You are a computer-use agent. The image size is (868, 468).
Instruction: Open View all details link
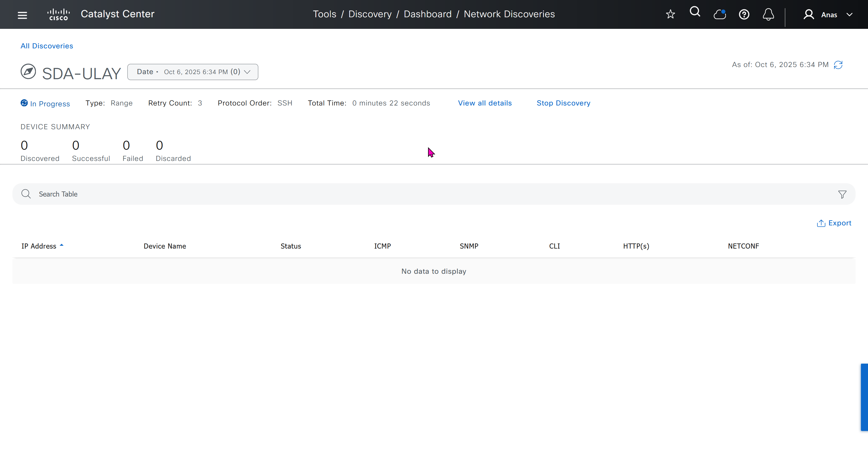pyautogui.click(x=485, y=103)
